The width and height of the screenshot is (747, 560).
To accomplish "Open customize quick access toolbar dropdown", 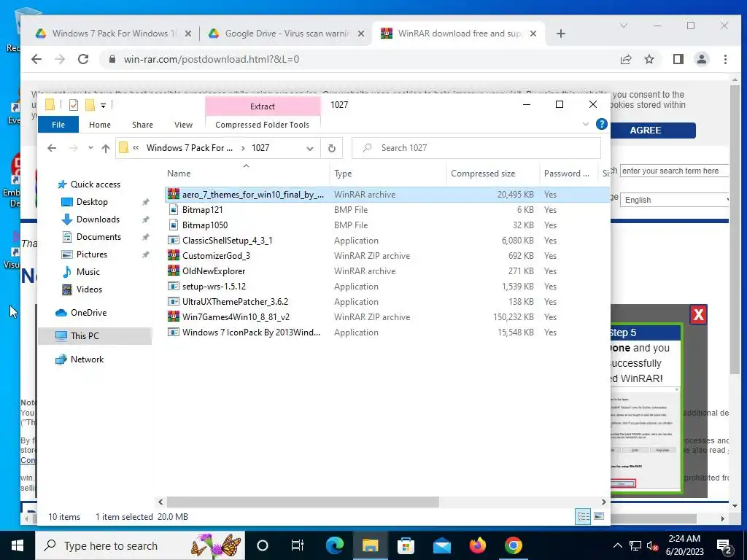I will point(104,105).
